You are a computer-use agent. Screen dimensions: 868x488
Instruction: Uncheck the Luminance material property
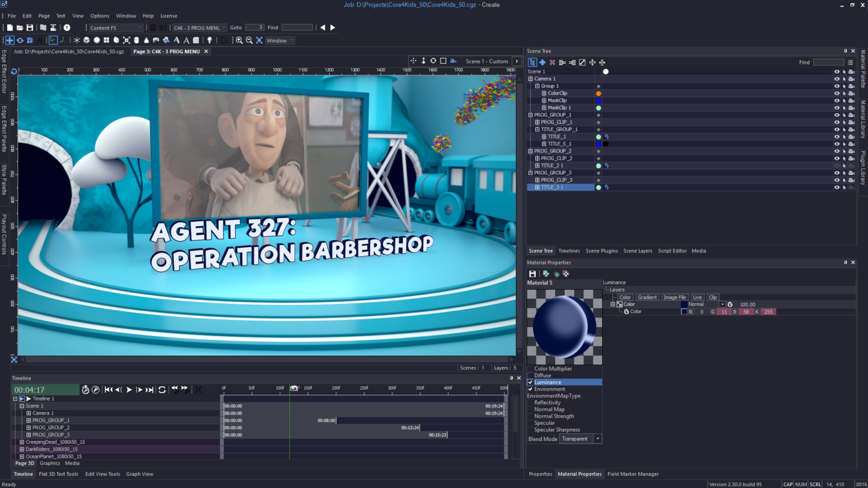pyautogui.click(x=529, y=382)
